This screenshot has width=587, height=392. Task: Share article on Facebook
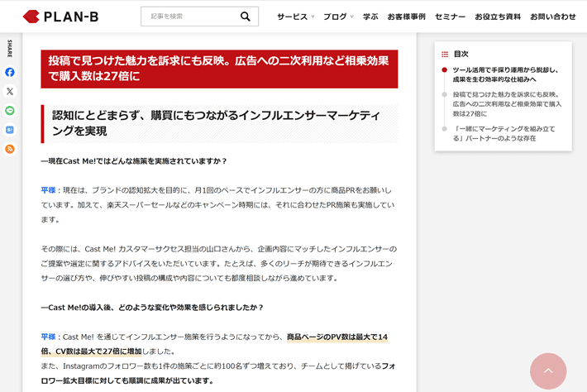point(10,72)
